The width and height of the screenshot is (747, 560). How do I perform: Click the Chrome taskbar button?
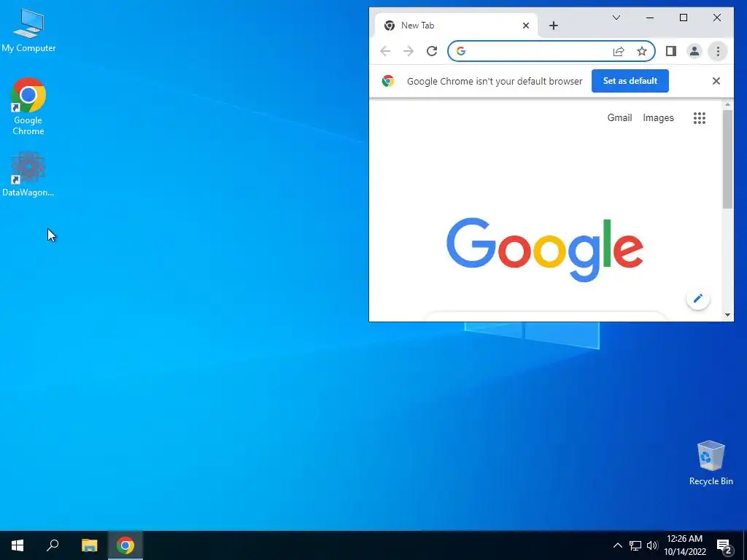pyautogui.click(x=125, y=545)
